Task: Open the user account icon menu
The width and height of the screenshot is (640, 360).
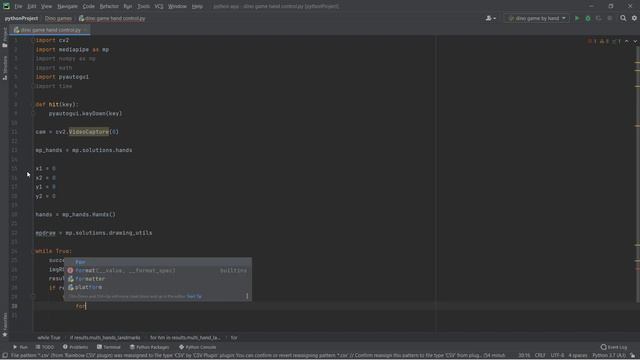Action: (490, 18)
